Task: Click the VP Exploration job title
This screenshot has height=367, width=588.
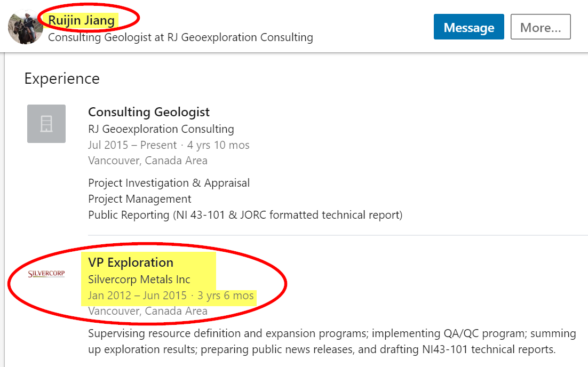Action: tap(131, 262)
